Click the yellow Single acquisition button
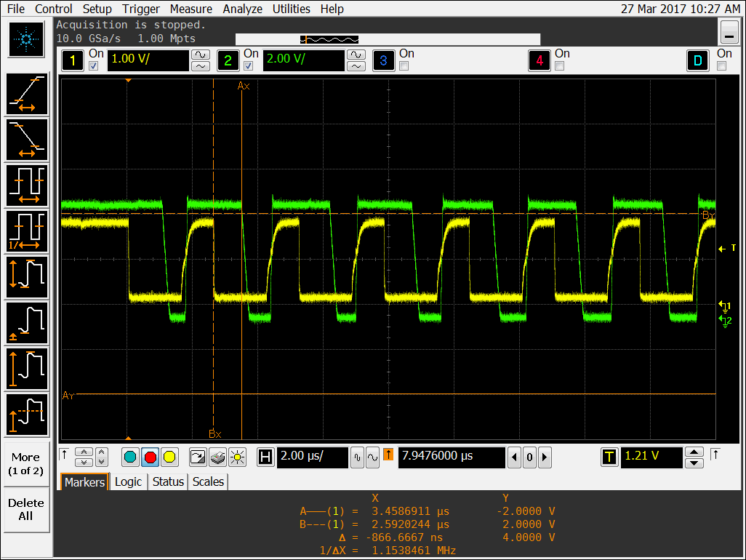 click(169, 457)
